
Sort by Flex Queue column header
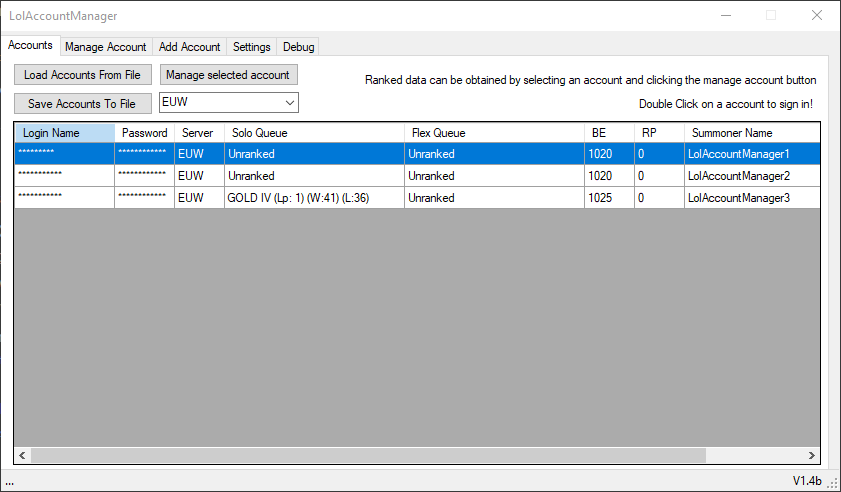(x=495, y=133)
